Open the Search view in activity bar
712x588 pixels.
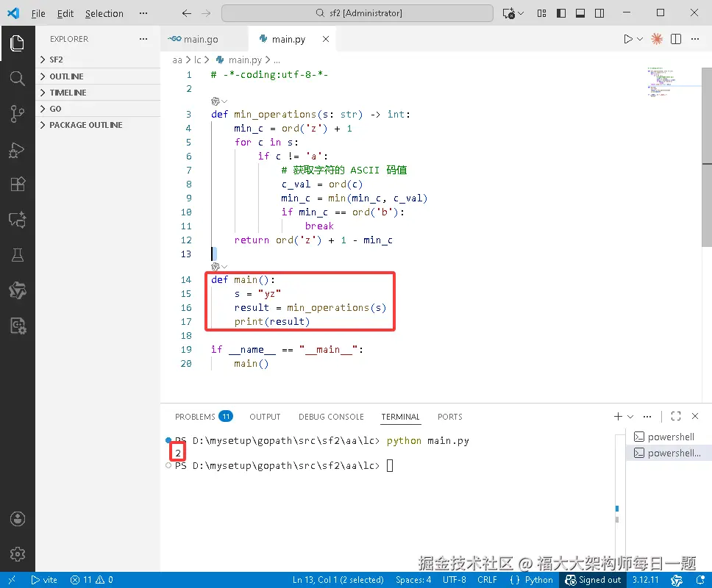point(17,79)
